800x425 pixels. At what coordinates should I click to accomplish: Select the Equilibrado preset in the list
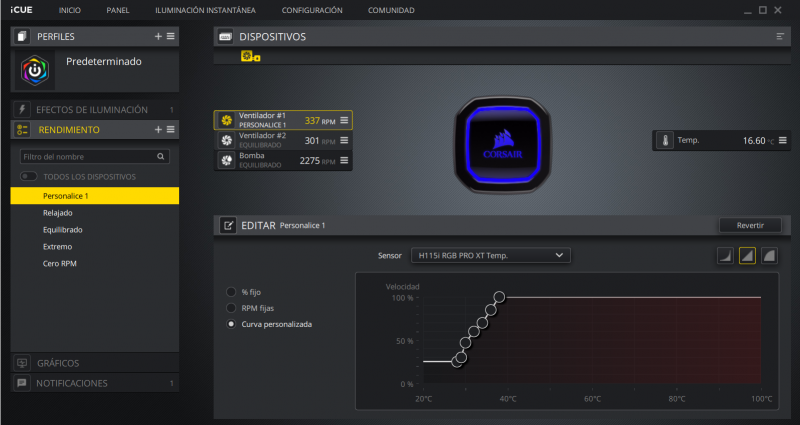pos(63,229)
